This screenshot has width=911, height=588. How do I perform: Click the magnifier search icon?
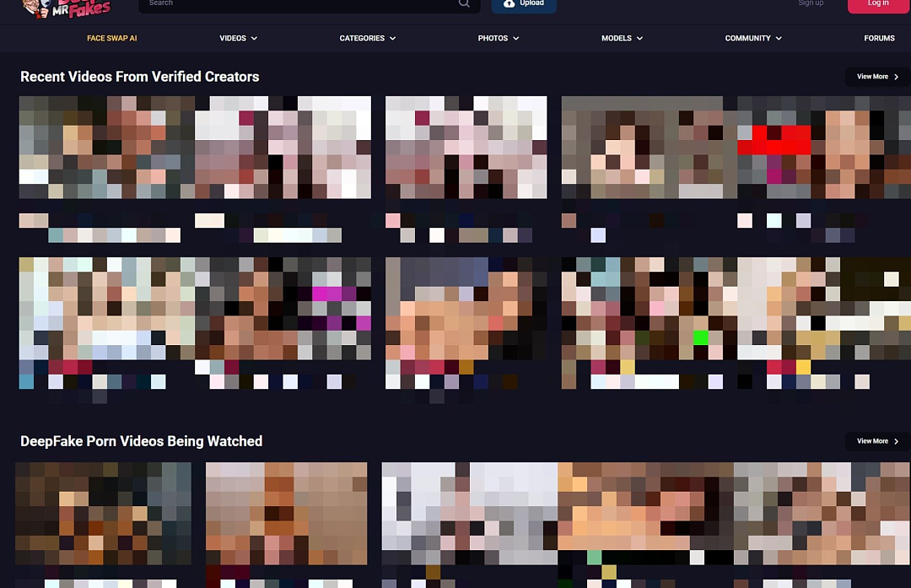[464, 3]
